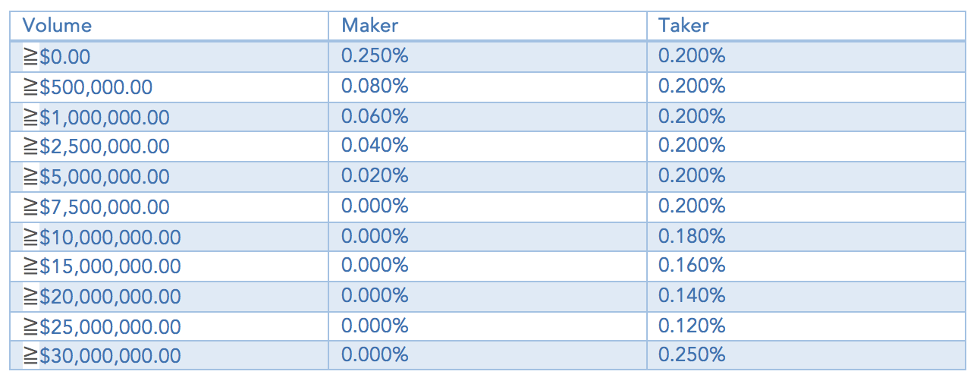Click the 0.060% maker fee cell

pos(487,116)
